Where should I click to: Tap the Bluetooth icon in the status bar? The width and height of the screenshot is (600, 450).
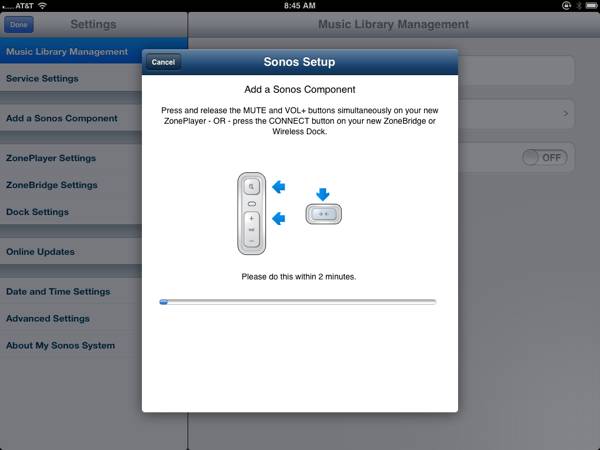pyautogui.click(x=579, y=5)
